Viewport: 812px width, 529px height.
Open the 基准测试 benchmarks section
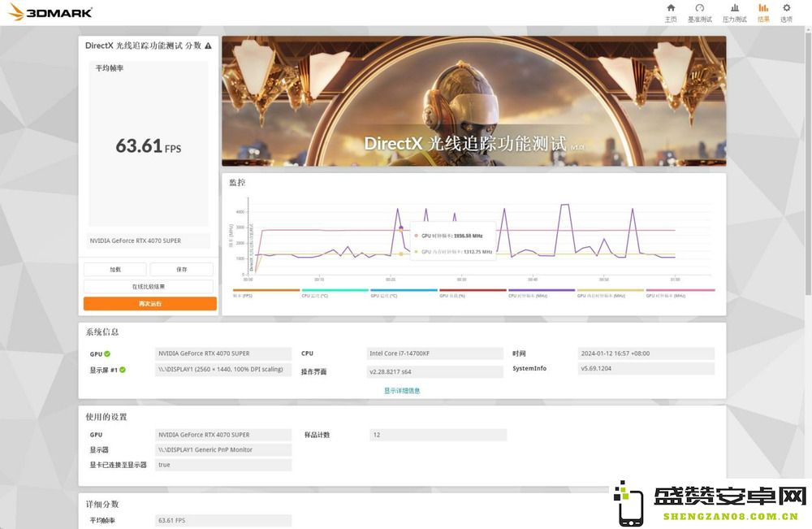click(x=700, y=13)
